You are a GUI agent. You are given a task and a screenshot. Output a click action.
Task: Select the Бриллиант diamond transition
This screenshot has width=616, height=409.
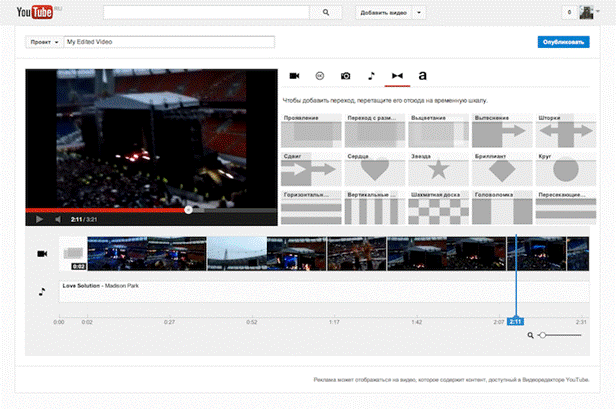(x=502, y=169)
